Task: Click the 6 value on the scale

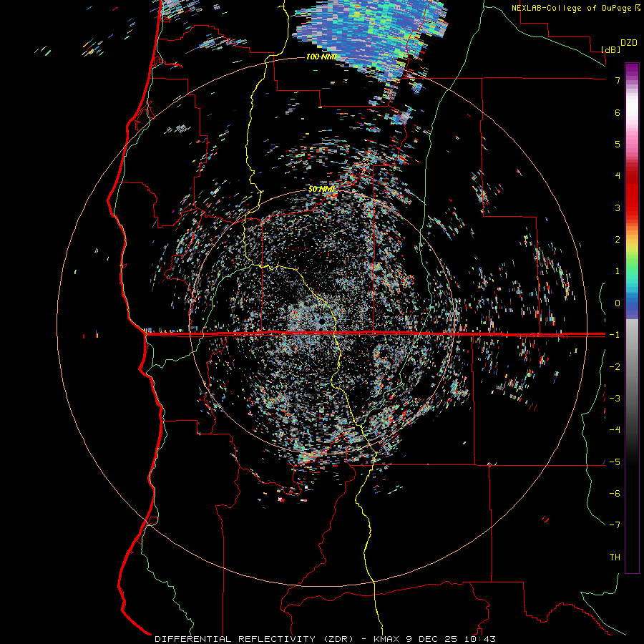Action: (x=618, y=112)
